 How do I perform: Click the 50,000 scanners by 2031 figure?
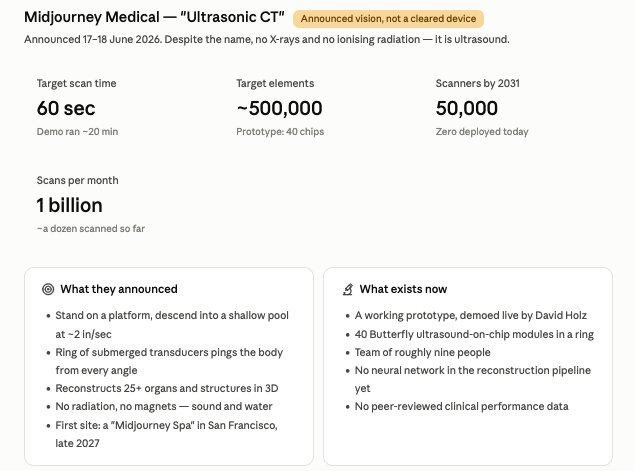(x=467, y=108)
